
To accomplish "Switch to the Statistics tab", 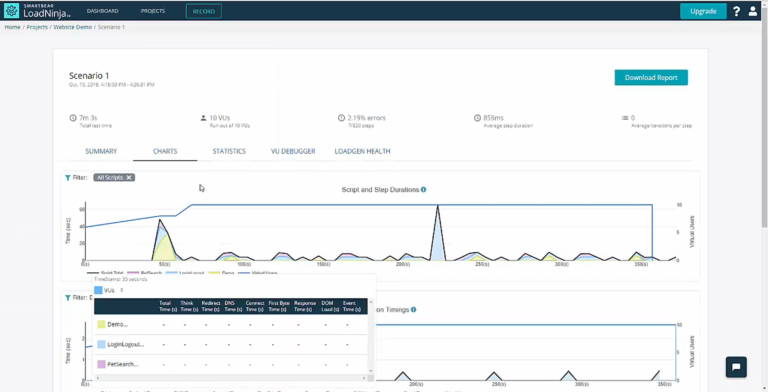I will (x=229, y=151).
